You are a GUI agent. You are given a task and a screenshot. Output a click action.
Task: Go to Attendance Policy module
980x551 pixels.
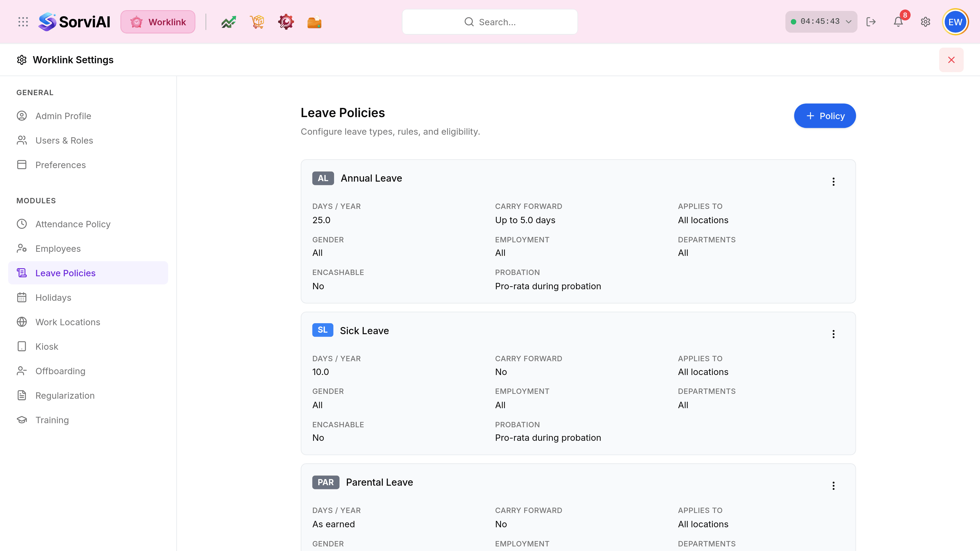[x=88, y=224]
